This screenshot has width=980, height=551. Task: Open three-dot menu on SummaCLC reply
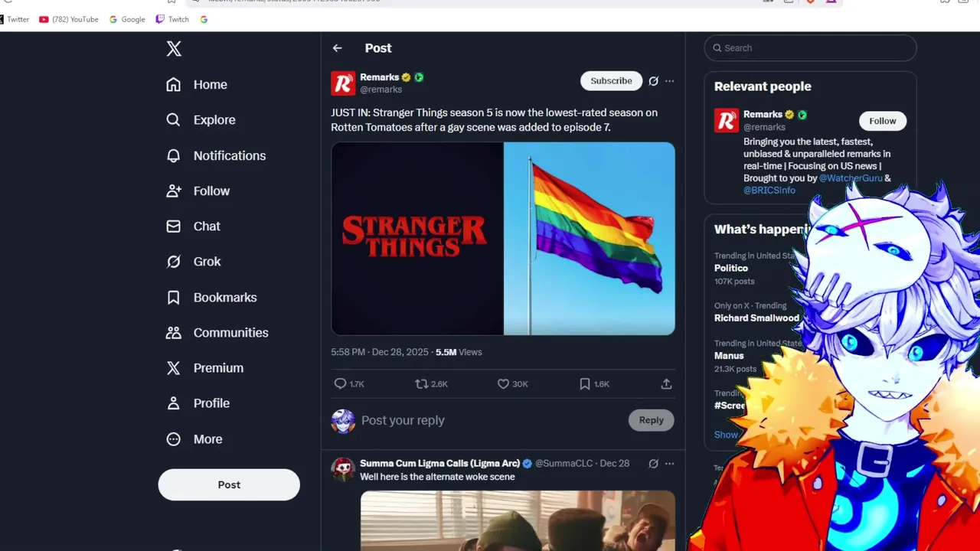669,463
